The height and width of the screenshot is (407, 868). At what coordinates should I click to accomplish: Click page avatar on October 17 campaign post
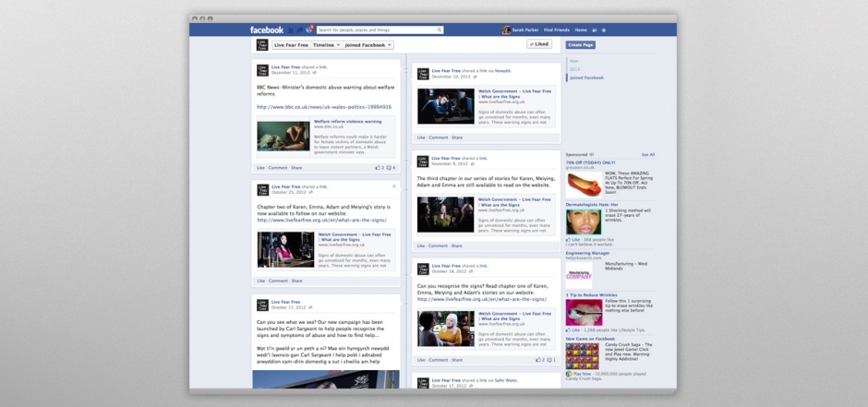tap(262, 305)
